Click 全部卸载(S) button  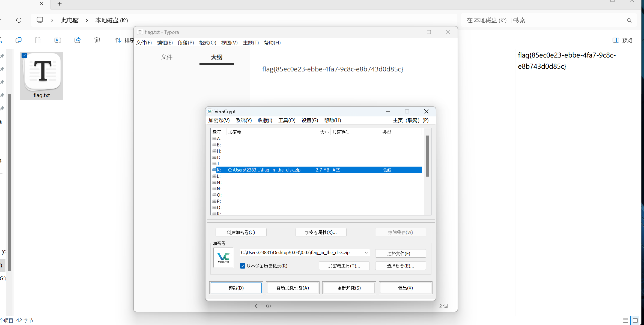click(x=349, y=288)
